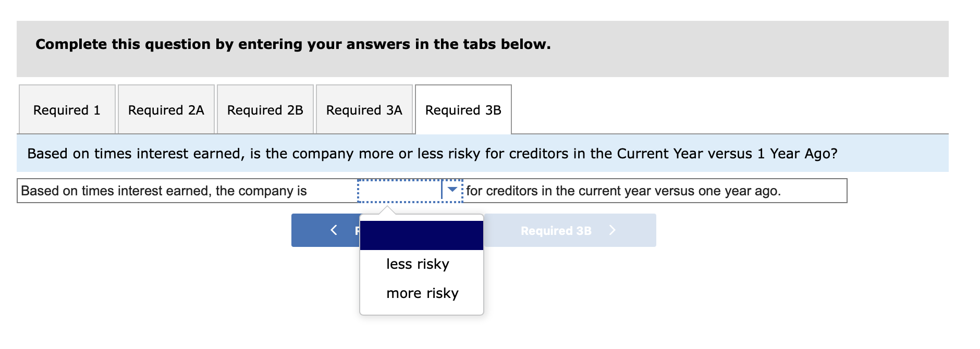Select the highlighted blank option in the dropdown
The image size is (980, 349).
coord(421,235)
